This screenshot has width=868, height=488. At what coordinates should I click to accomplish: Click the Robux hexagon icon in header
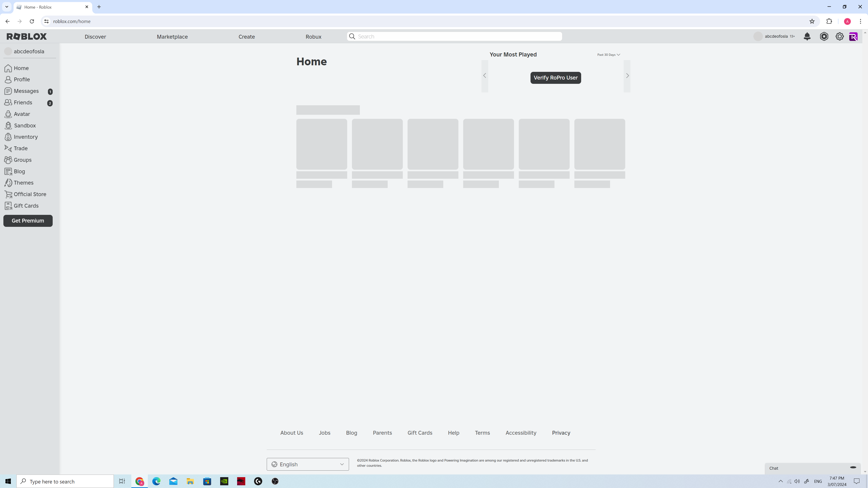pyautogui.click(x=824, y=36)
